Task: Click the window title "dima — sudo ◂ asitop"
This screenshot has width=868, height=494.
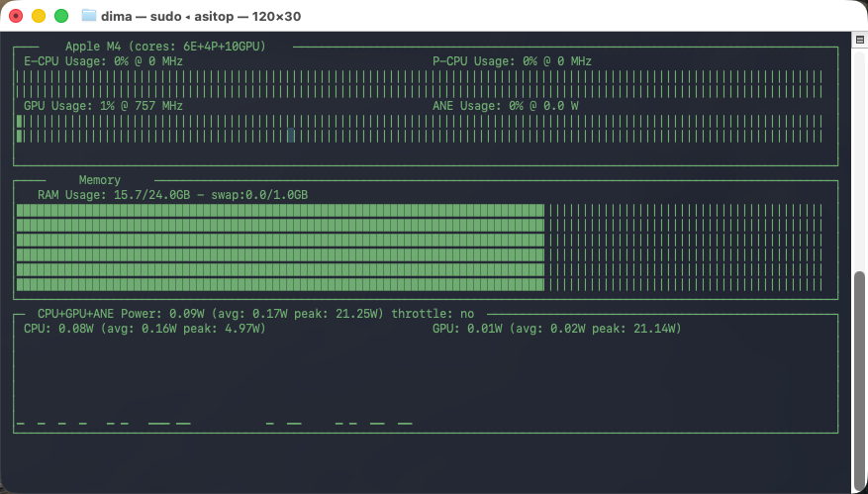Action: click(x=202, y=16)
